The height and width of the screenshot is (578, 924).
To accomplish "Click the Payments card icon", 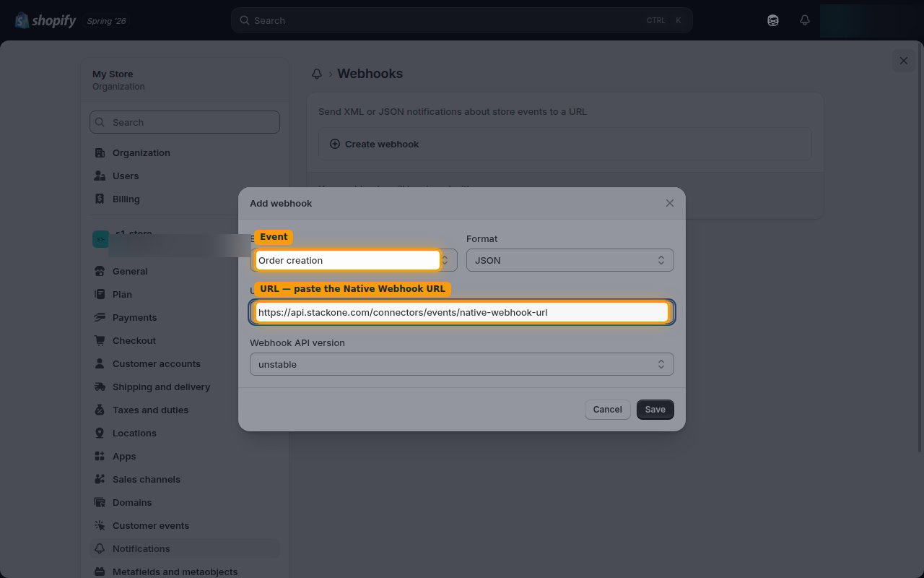I will 100,317.
